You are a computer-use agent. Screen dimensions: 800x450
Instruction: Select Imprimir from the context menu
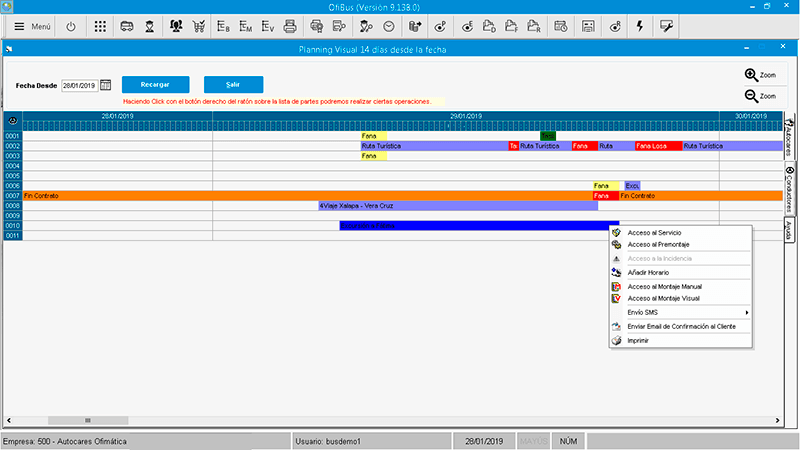(x=638, y=340)
